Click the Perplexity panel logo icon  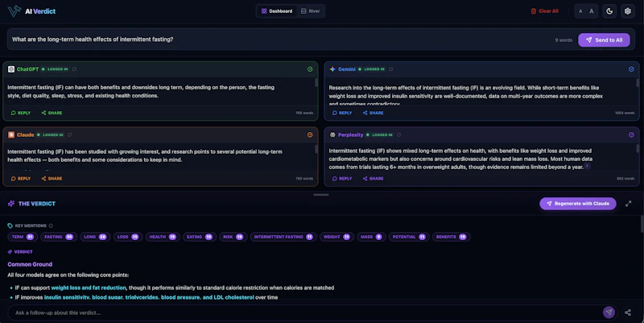click(332, 135)
